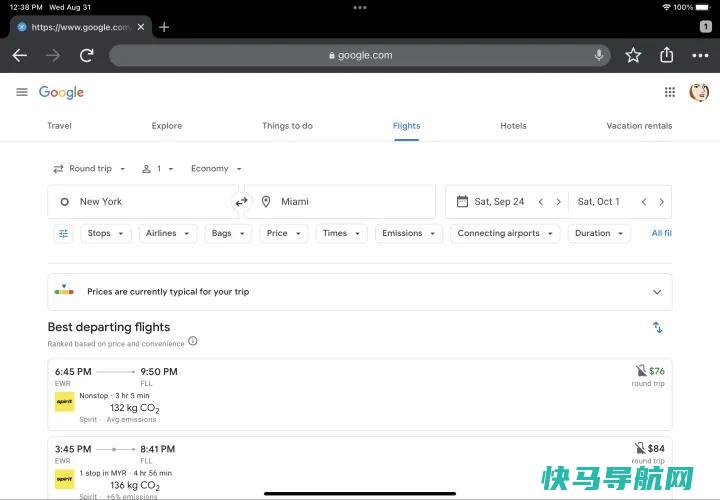Open the Airlines filter
720x500 pixels.
168,233
